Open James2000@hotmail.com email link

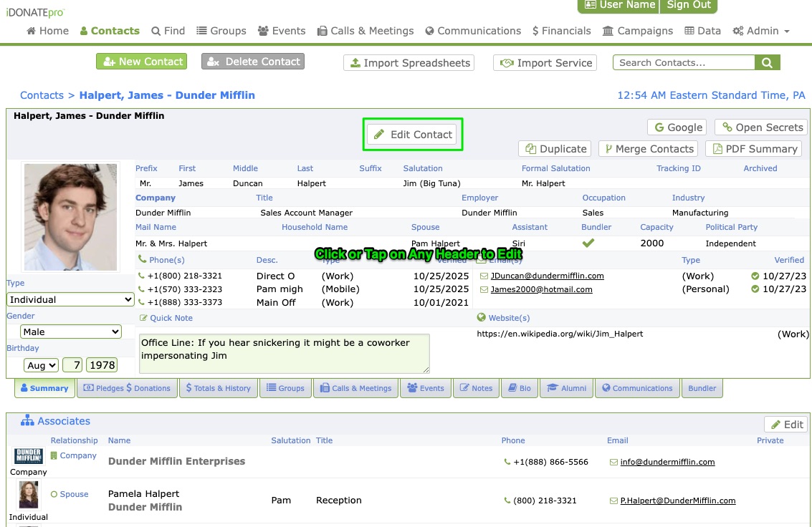[x=541, y=289]
